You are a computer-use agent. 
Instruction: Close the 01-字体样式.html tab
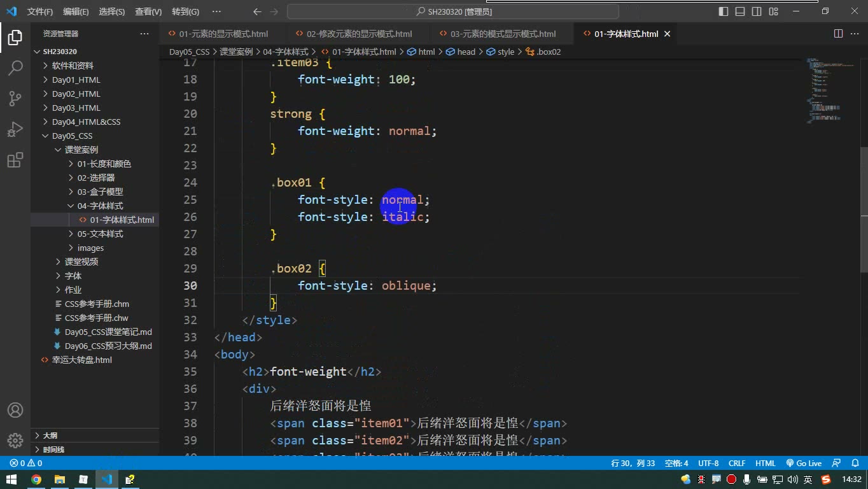point(667,34)
